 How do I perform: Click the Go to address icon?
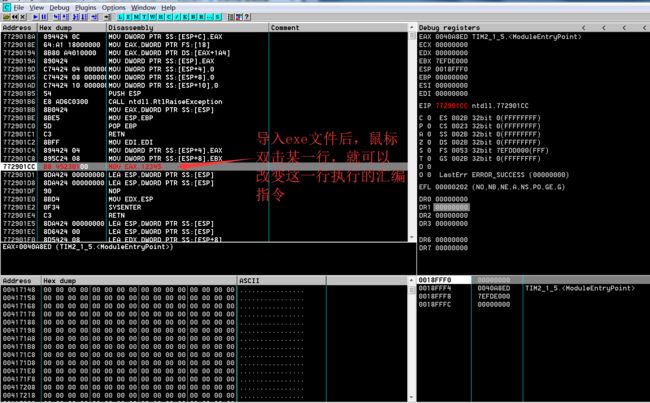107,17
